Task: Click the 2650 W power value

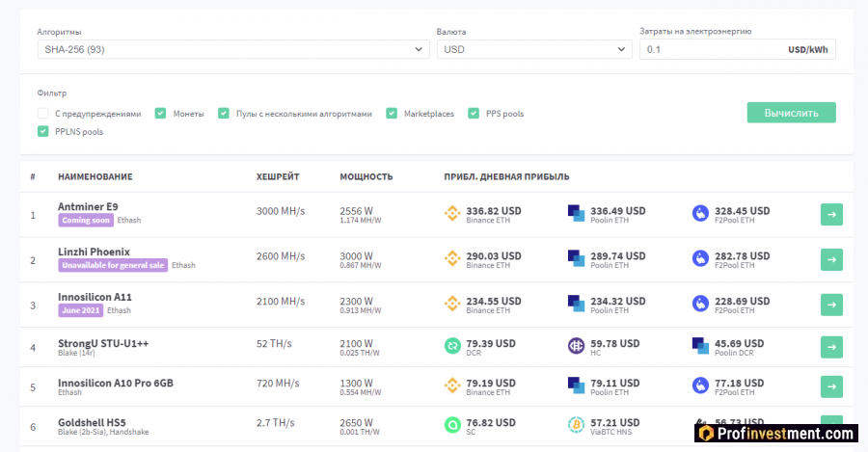Action: pyautogui.click(x=357, y=423)
